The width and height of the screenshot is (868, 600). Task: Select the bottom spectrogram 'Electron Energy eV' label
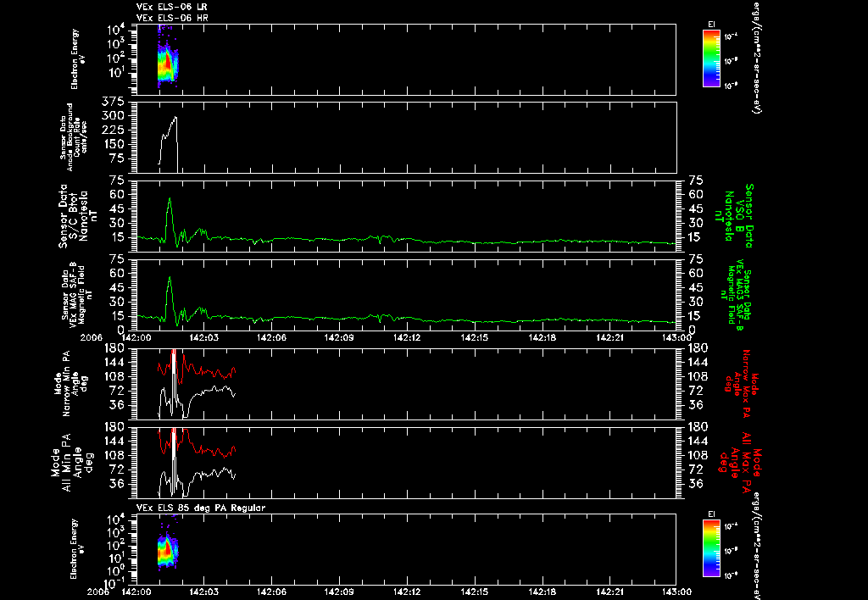click(77, 548)
